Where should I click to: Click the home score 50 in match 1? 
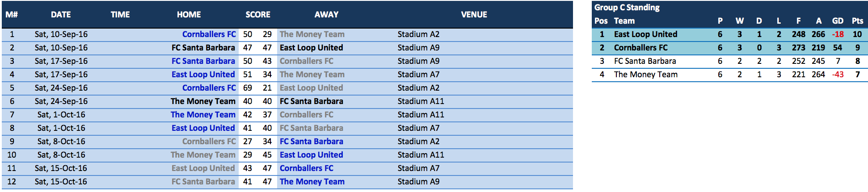[248, 34]
